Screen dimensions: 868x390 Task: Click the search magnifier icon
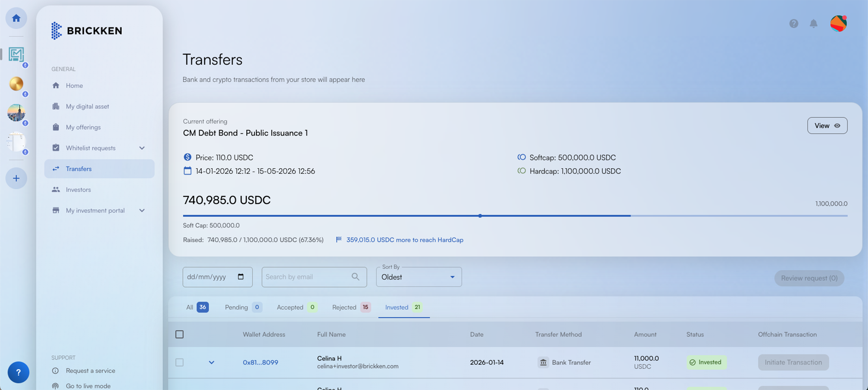[x=355, y=277]
